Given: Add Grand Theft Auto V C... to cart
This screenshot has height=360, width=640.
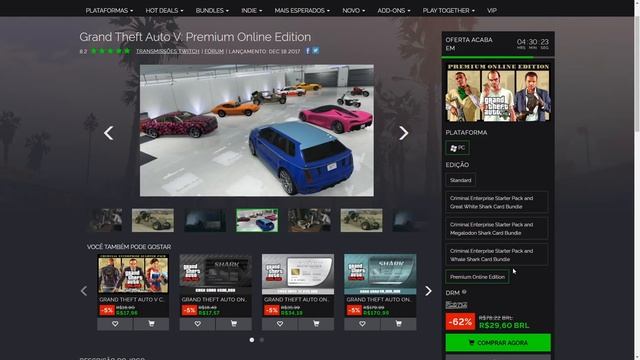Looking at the screenshot, I should point(151,324).
